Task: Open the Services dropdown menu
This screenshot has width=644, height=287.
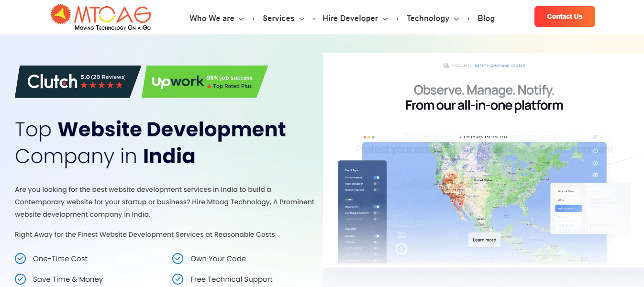Action: [283, 19]
